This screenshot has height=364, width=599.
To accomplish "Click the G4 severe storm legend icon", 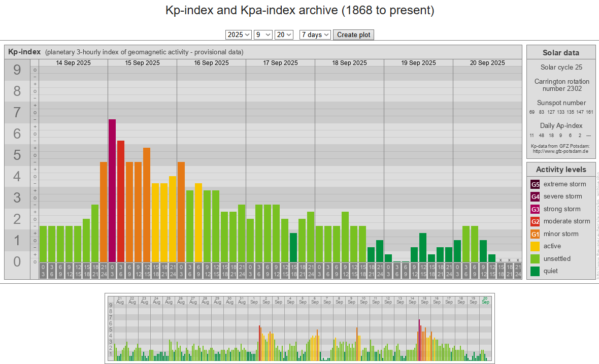I will pyautogui.click(x=535, y=196).
